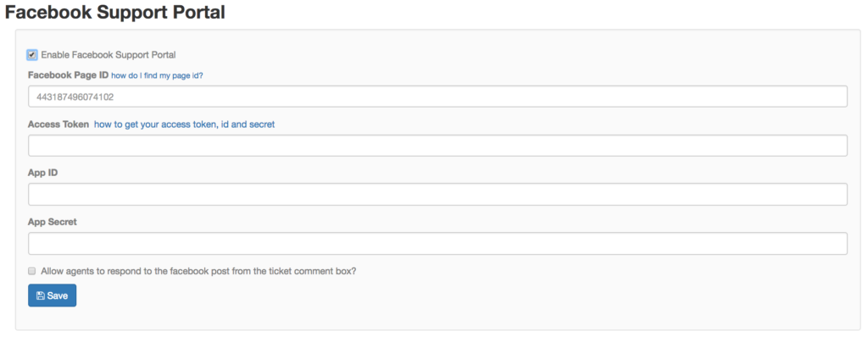Click the page ID value 443187496074102
Image resolution: width=868 pixels, height=342 pixels.
pyautogui.click(x=75, y=97)
